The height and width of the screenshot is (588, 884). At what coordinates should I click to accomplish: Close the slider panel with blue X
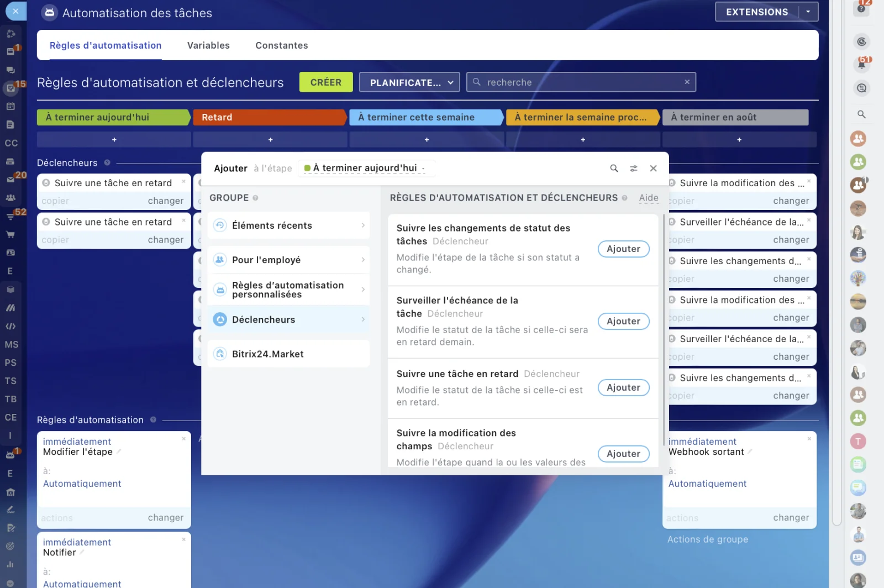pos(15,11)
